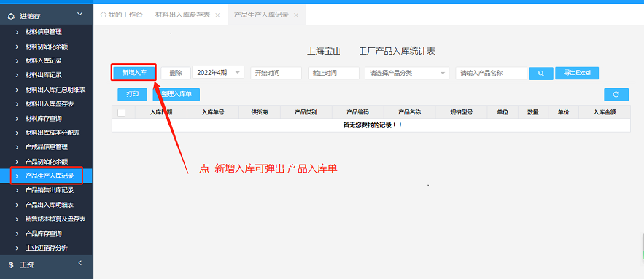
Task: Close the 产品生产入库记录 tab
Action: coord(295,15)
